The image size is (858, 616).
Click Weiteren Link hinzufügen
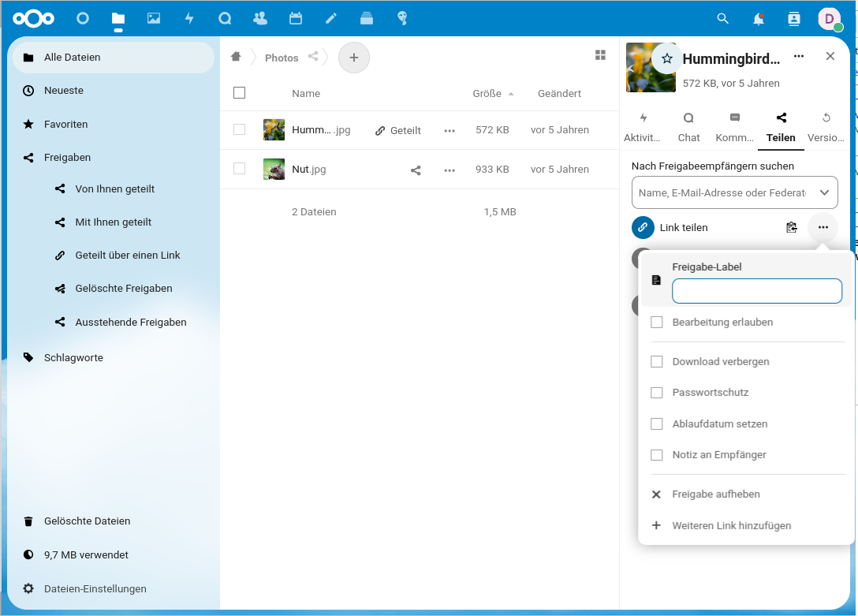[731, 525]
